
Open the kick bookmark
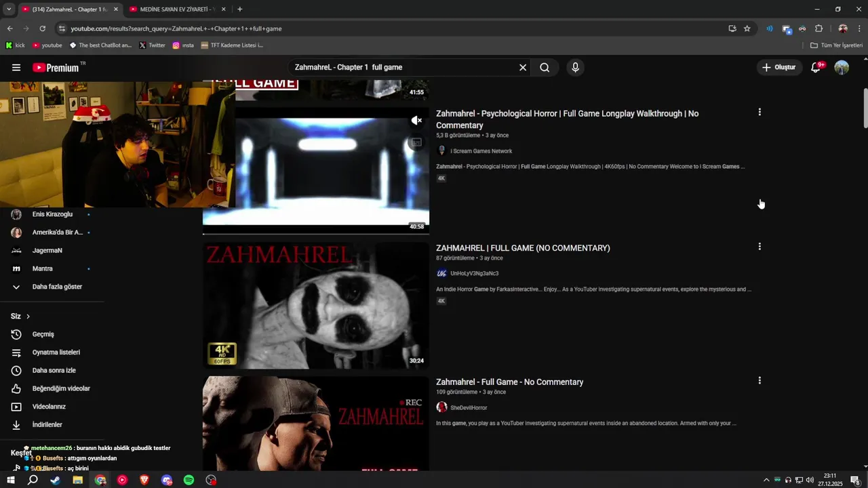point(15,45)
